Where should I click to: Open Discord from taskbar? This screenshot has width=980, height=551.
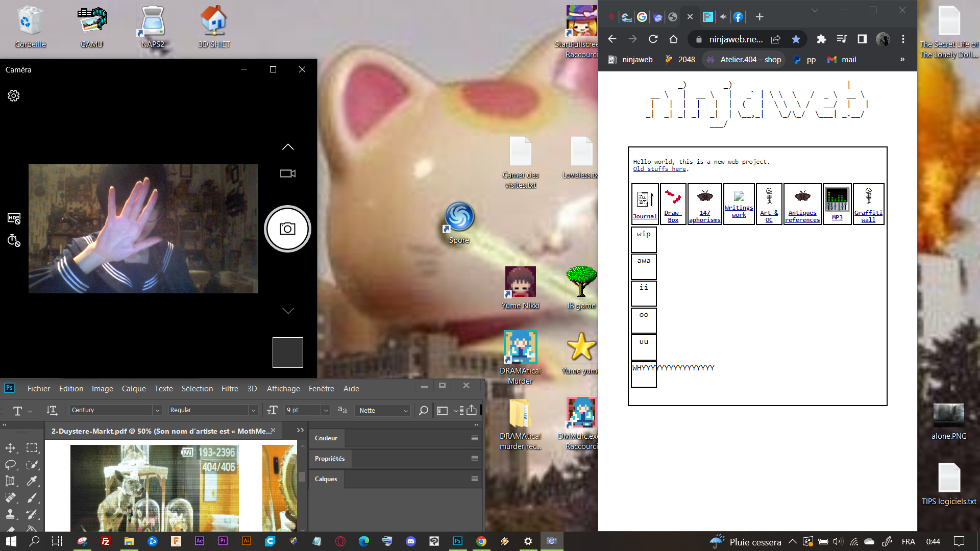pos(411,541)
